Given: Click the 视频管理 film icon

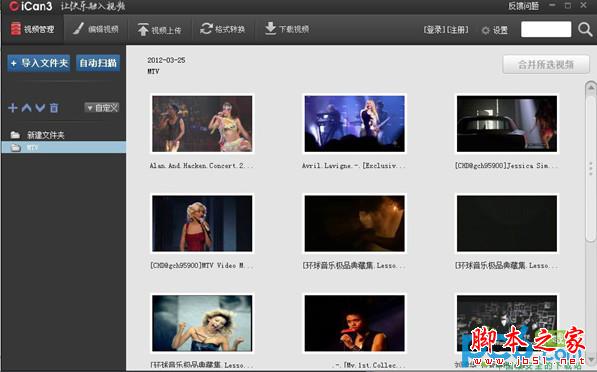Looking at the screenshot, I should point(16,29).
